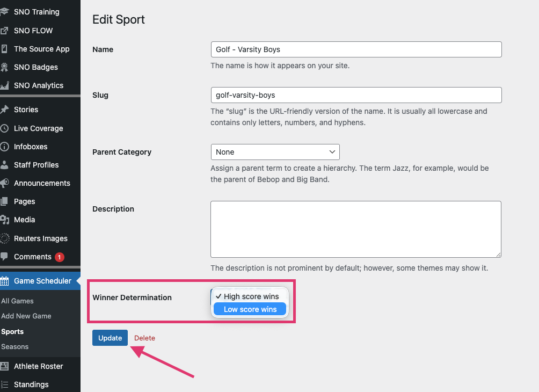The image size is (539, 392).
Task: Choose High score wins option
Action: pos(250,296)
